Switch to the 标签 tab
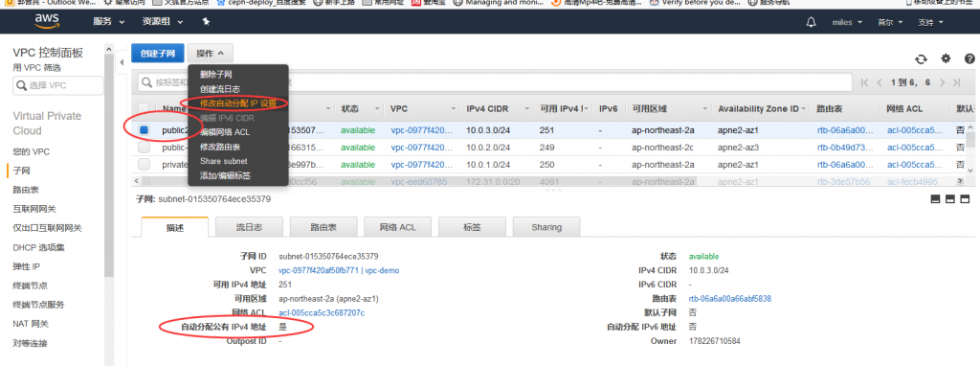 pyautogui.click(x=472, y=227)
